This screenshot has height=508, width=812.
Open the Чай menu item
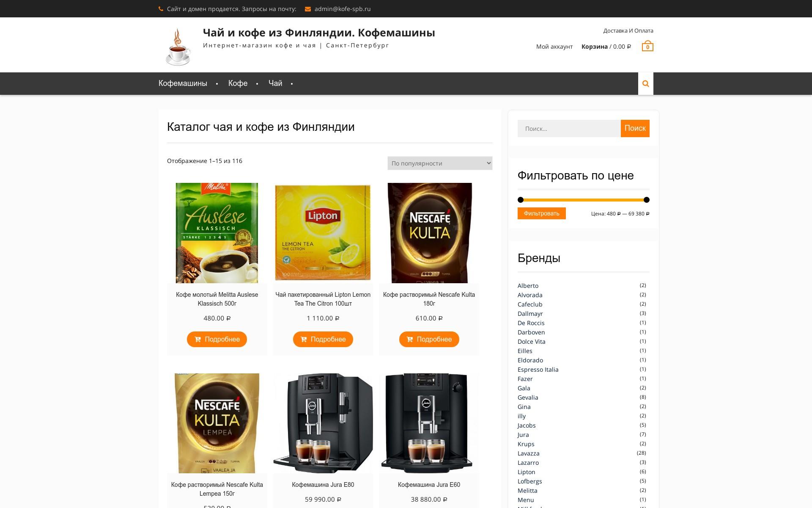pos(275,83)
